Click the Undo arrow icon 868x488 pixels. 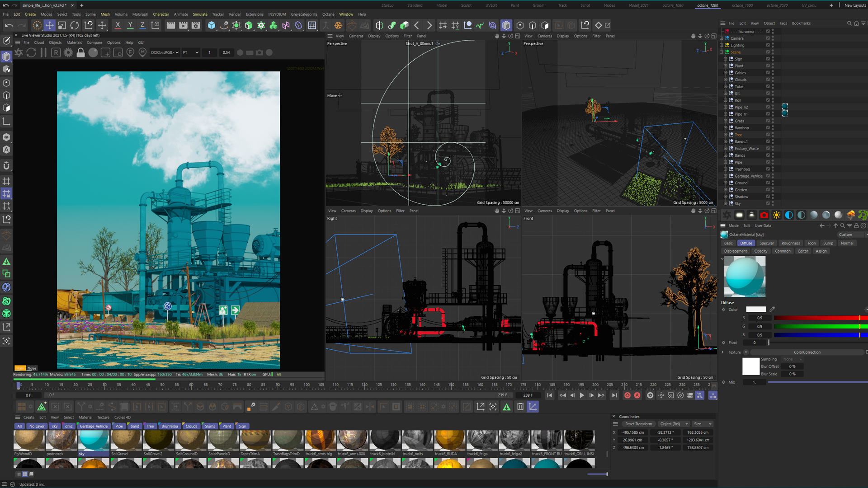[9, 25]
